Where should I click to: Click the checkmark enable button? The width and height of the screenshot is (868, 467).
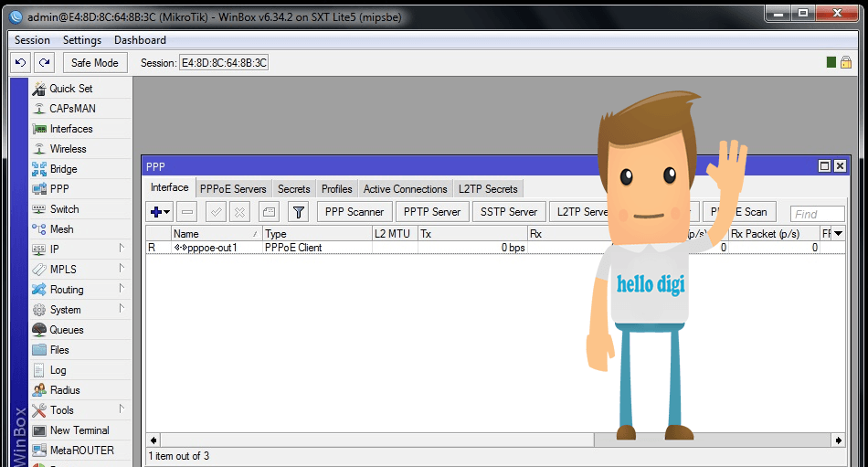tap(216, 212)
